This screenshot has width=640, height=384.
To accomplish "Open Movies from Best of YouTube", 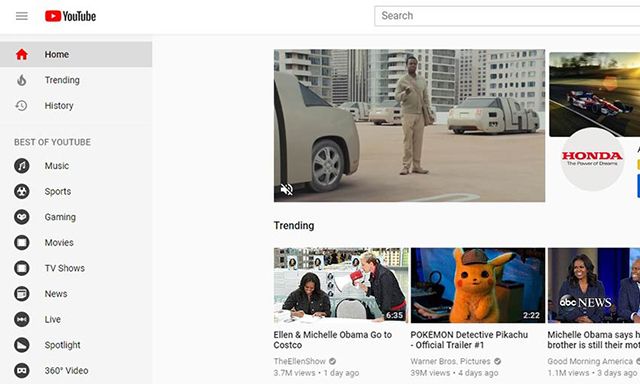I will pos(59,243).
